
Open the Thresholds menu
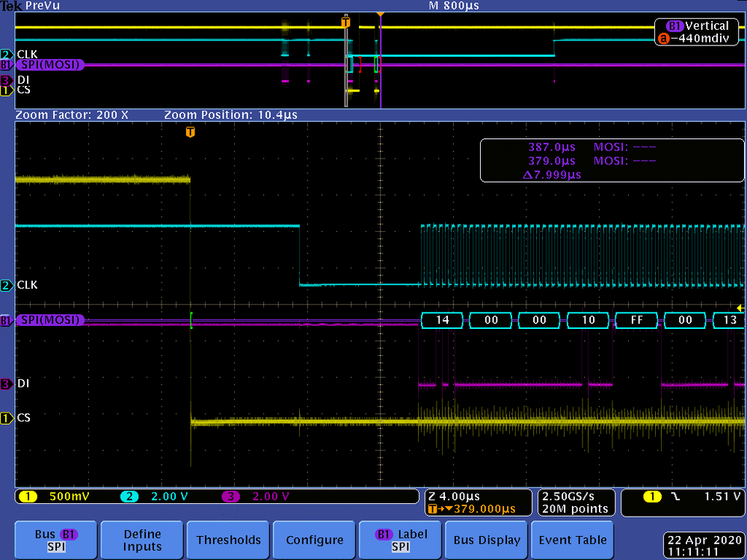(228, 540)
